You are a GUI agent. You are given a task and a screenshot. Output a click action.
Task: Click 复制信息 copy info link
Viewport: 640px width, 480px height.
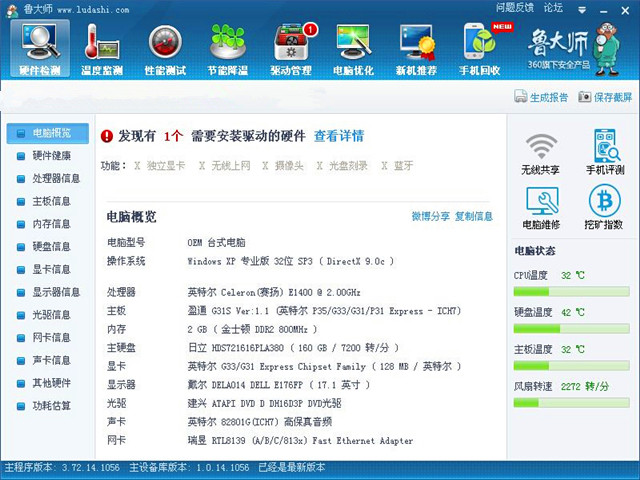[x=474, y=216]
